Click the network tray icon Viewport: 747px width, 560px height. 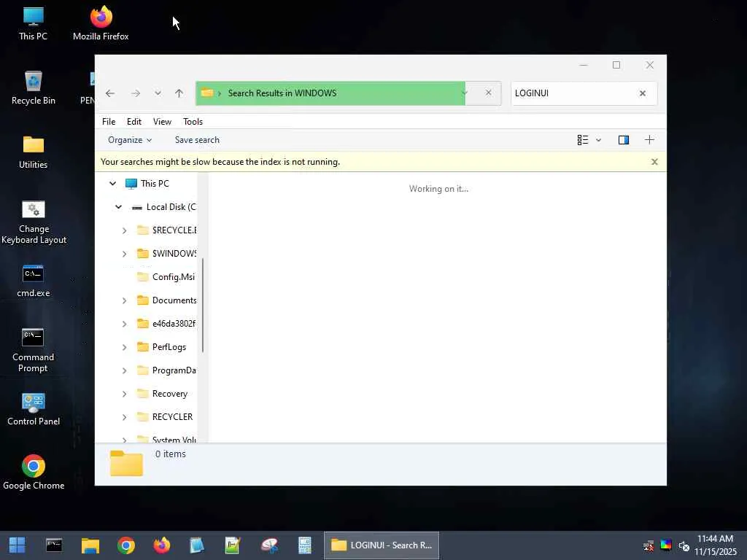[x=649, y=545]
